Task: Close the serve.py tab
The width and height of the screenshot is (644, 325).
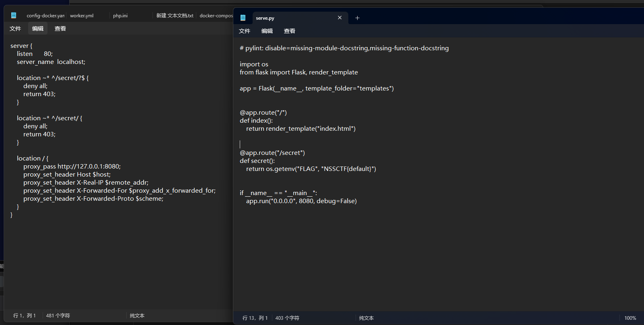Action: 340,18
